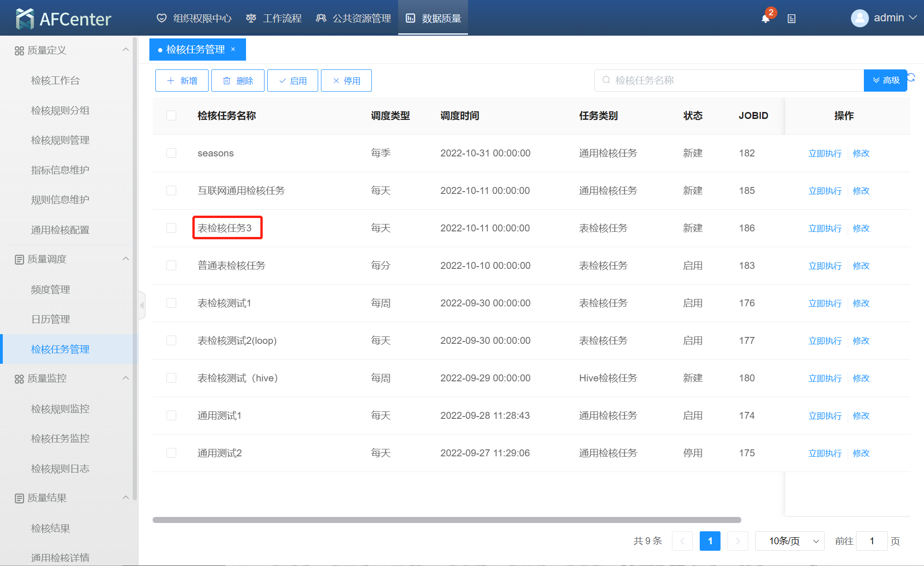The height and width of the screenshot is (566, 924).
Task: Click the 删除 trash button
Action: pos(238,81)
